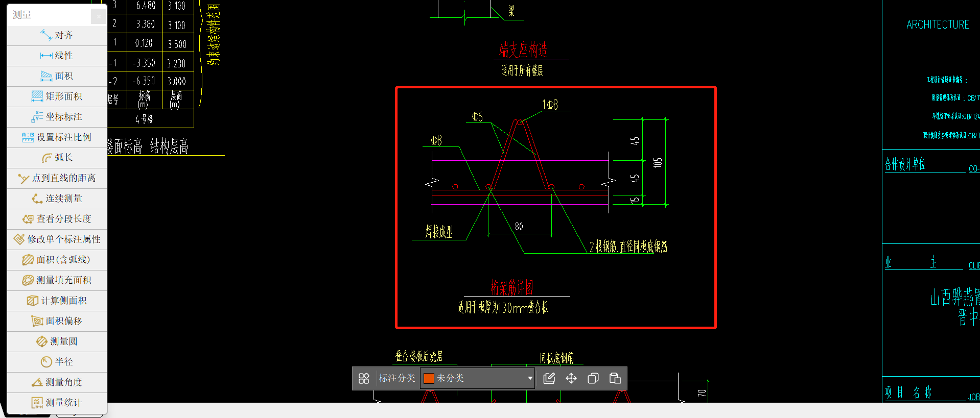
Task: Click the 3.380 elevation table cell
Action: tap(145, 24)
